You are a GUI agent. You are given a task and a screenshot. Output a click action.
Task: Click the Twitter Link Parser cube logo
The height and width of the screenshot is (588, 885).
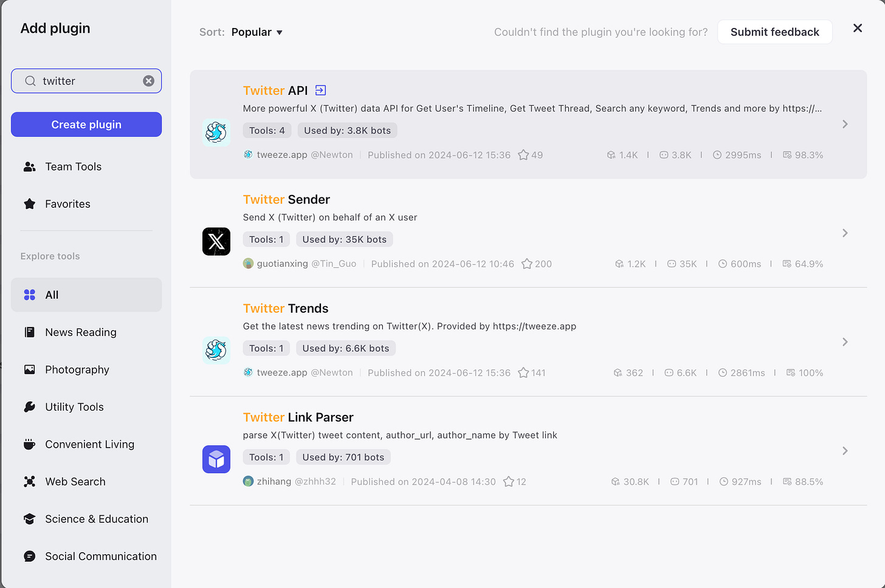click(x=216, y=459)
